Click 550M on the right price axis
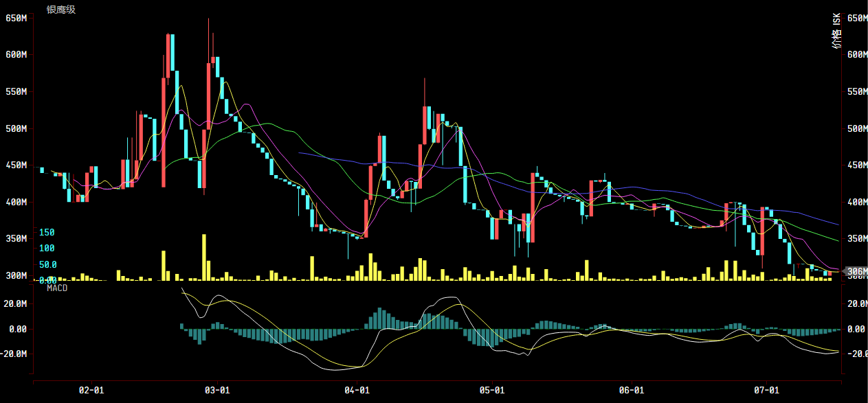 pos(856,92)
